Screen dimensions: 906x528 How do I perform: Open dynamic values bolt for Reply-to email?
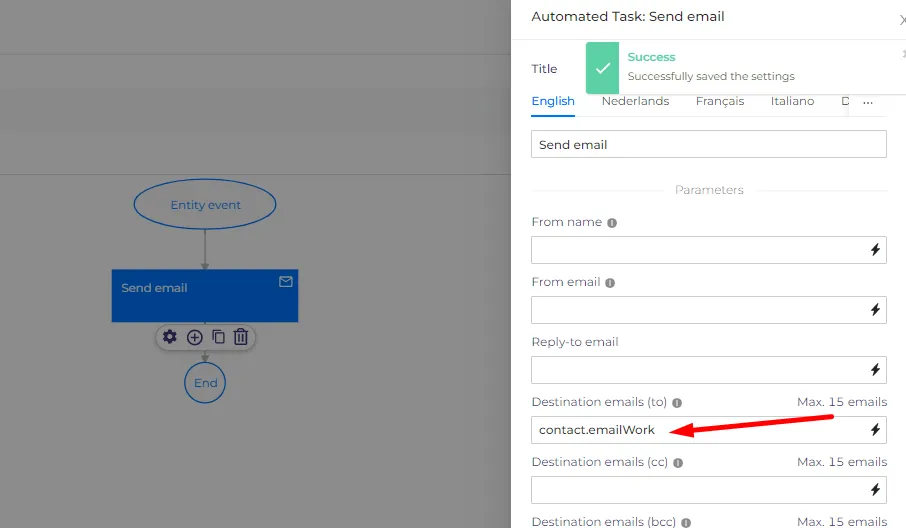point(875,370)
